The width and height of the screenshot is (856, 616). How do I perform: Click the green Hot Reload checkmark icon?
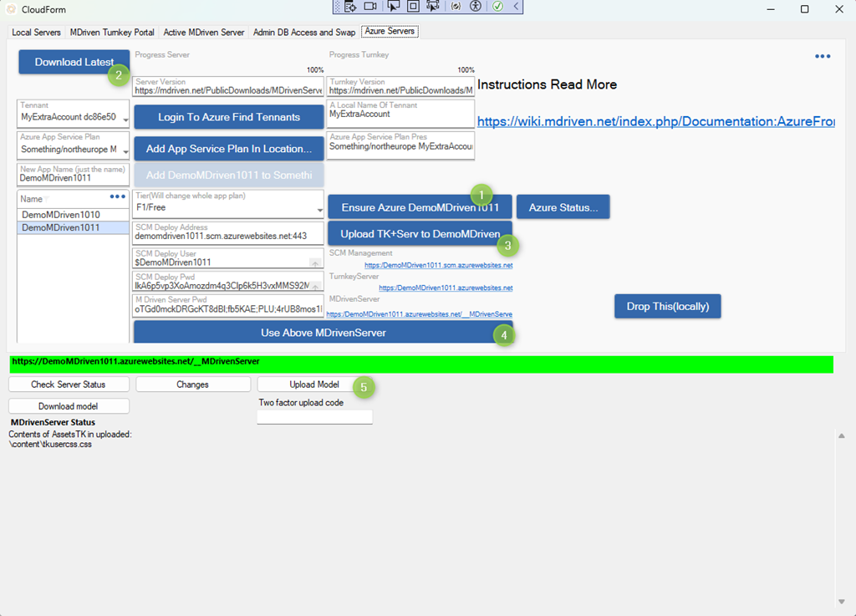coord(498,7)
